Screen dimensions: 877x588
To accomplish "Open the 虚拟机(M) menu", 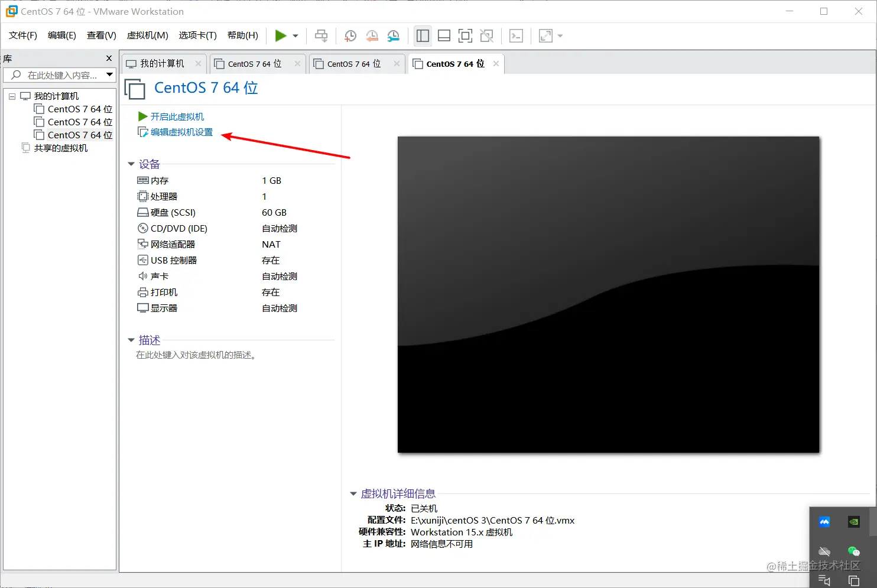I will coord(148,35).
